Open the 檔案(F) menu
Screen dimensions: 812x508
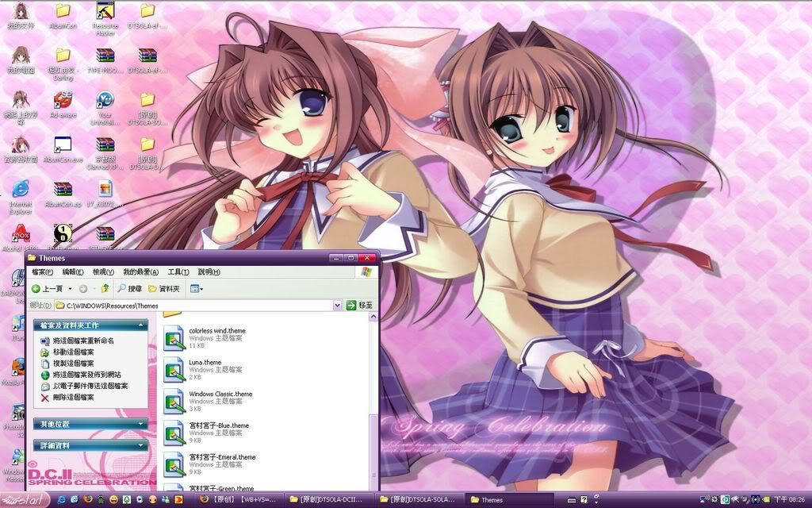click(x=43, y=272)
